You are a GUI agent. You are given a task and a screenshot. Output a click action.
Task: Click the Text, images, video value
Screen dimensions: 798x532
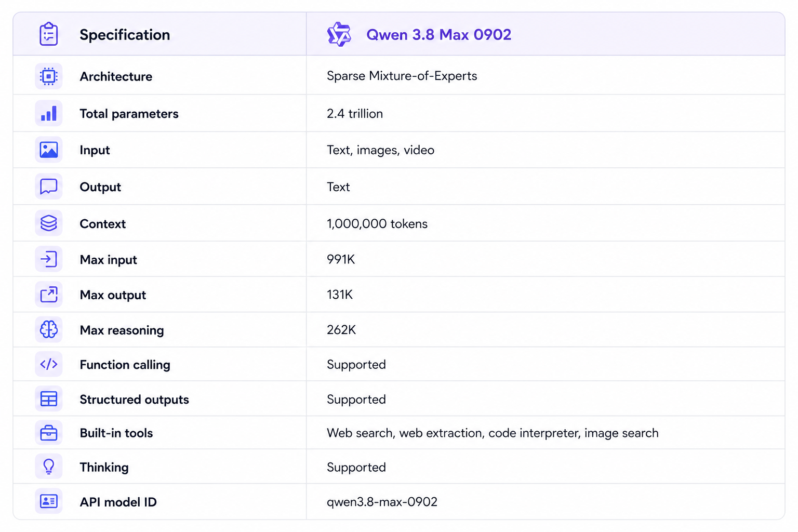click(x=380, y=150)
